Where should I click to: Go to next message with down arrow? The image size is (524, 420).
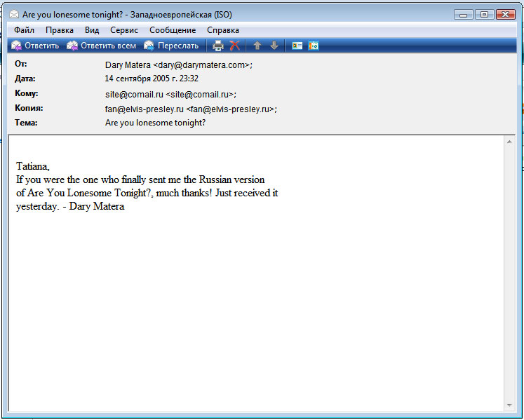tap(274, 46)
